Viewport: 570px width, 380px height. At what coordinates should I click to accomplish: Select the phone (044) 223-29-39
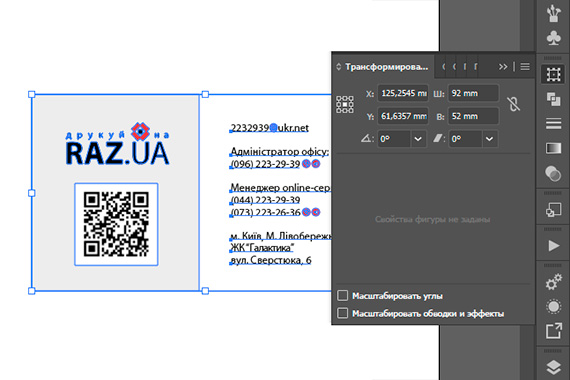pos(265,200)
